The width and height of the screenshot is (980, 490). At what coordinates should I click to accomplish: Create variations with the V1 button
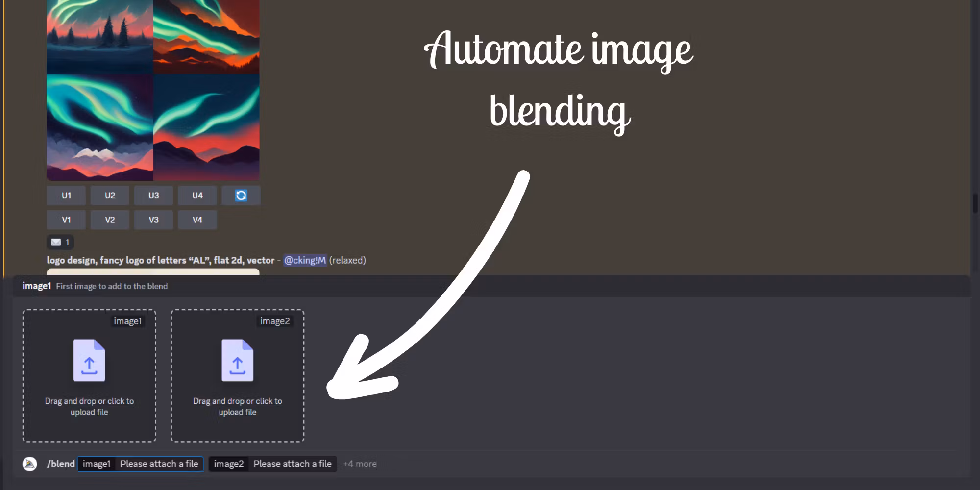coord(66,220)
